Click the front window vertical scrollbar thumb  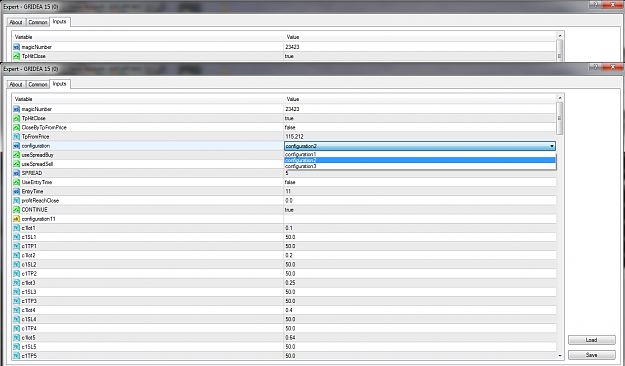(560, 118)
